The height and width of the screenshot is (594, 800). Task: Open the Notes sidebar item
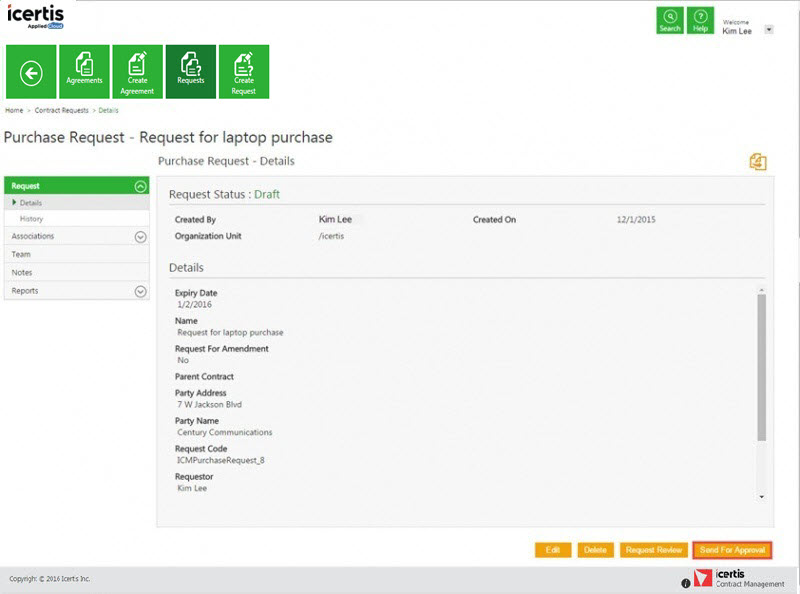pos(22,273)
